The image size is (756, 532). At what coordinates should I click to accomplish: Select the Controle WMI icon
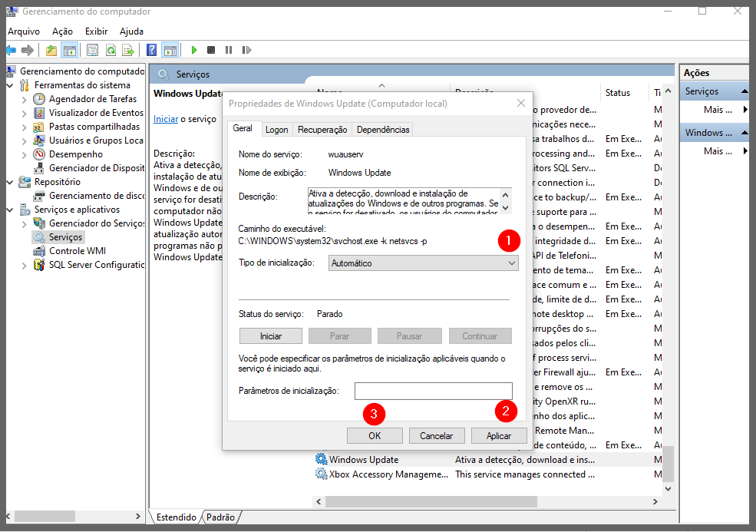tap(39, 251)
